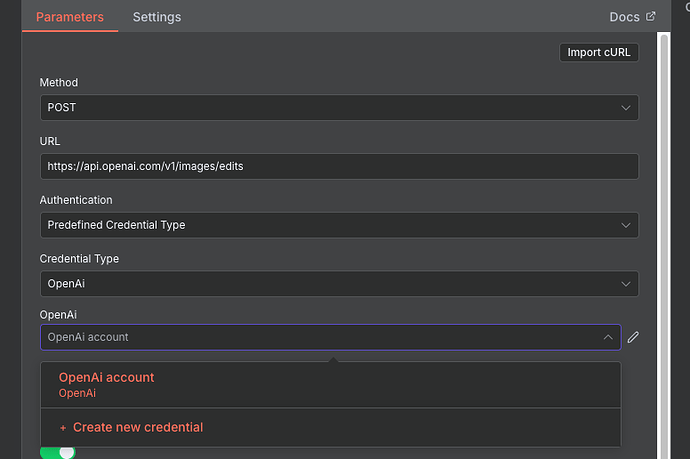Click the Method field's down chevron
This screenshot has width=690, height=459.
point(626,108)
